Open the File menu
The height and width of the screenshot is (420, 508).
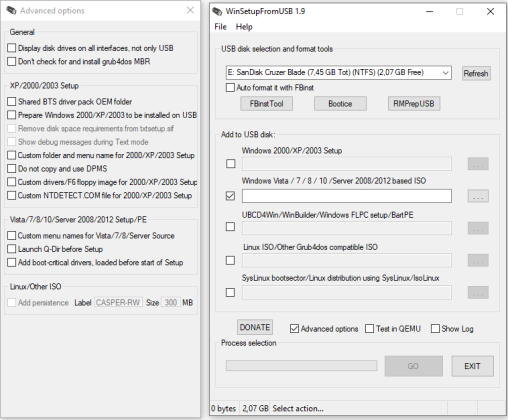[x=220, y=27]
